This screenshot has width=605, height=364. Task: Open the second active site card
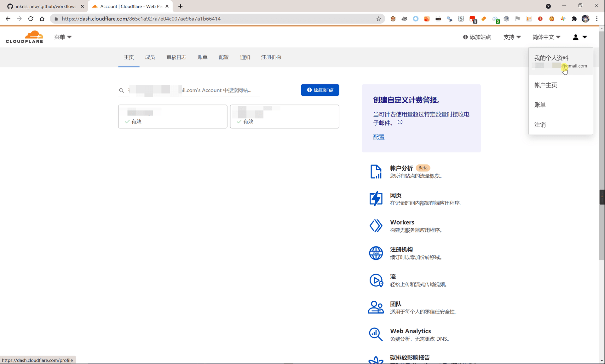point(285,117)
